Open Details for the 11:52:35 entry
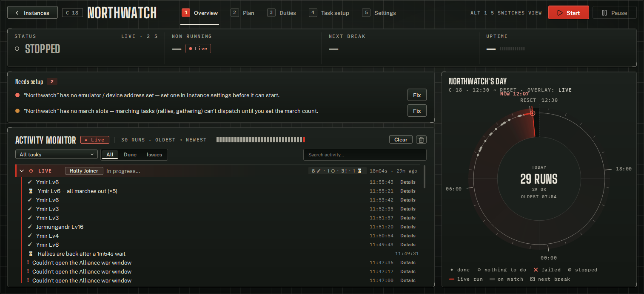644x294 pixels. (407, 209)
